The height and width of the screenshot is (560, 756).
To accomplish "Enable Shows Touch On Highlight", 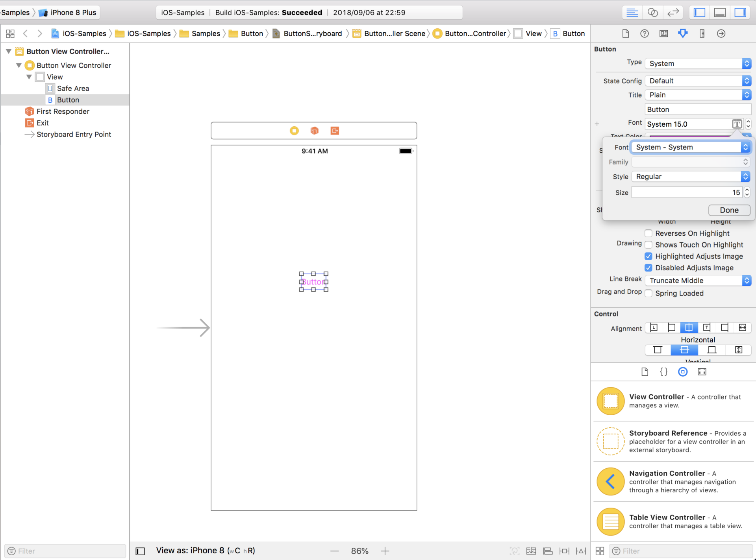I will click(649, 245).
